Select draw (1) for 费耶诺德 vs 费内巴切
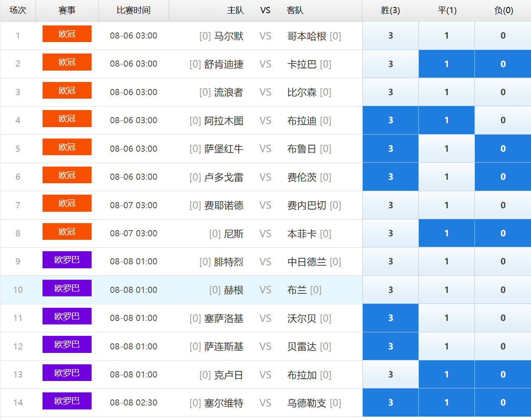The height and width of the screenshot is (420, 531). pyautogui.click(x=446, y=205)
